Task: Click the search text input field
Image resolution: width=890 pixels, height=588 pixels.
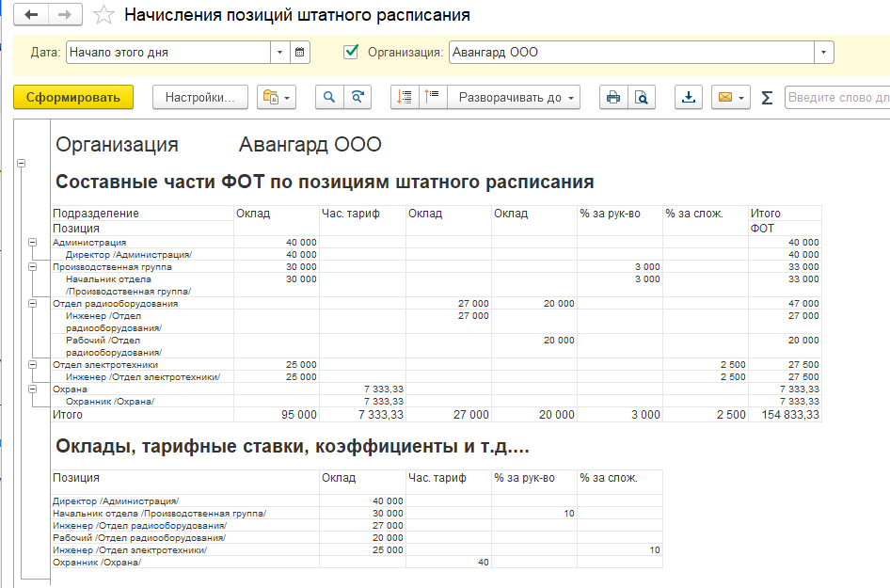Action: [836, 97]
